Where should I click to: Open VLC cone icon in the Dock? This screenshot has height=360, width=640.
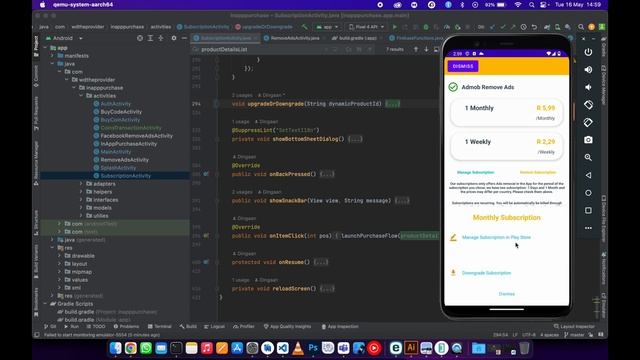pos(298,348)
